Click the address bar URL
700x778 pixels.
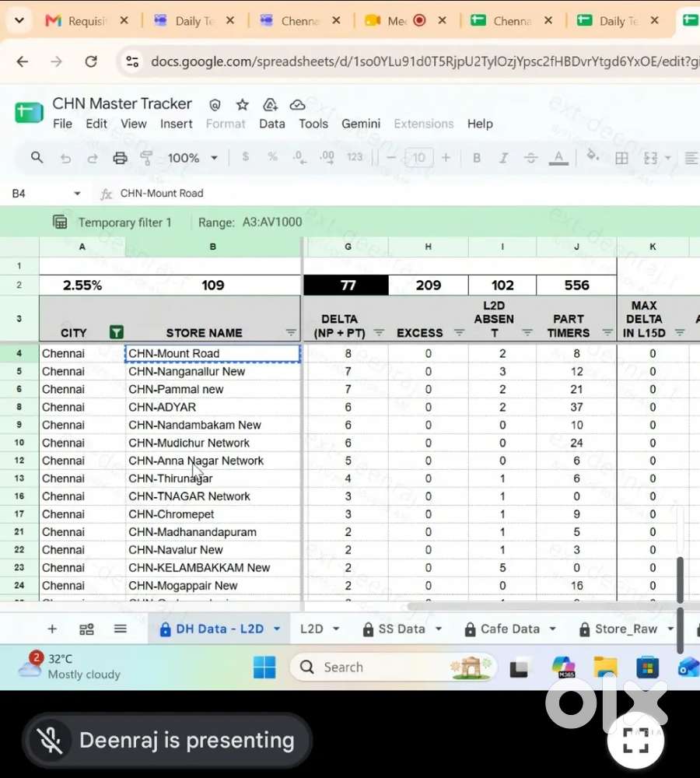[425, 61]
